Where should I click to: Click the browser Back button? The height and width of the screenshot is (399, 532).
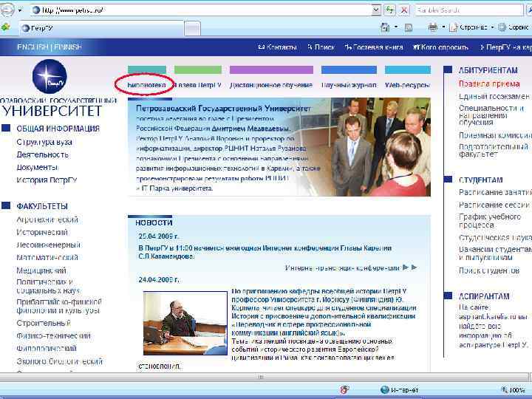[x=6, y=10]
